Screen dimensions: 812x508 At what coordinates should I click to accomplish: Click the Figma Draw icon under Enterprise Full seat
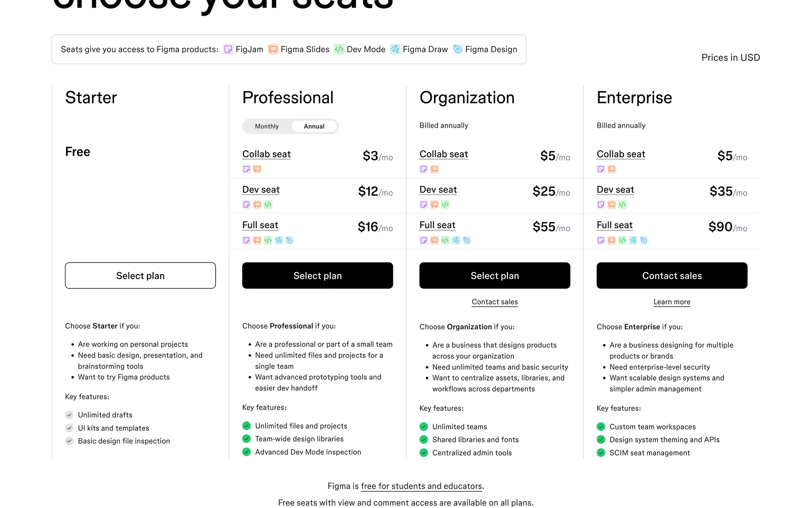tap(633, 240)
